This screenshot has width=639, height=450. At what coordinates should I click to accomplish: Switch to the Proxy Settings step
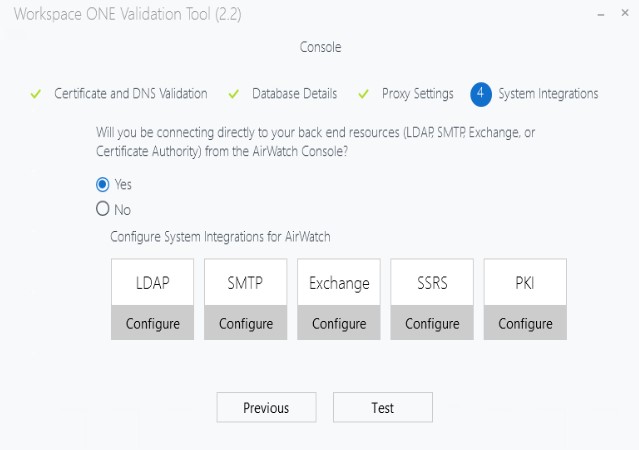(417, 94)
